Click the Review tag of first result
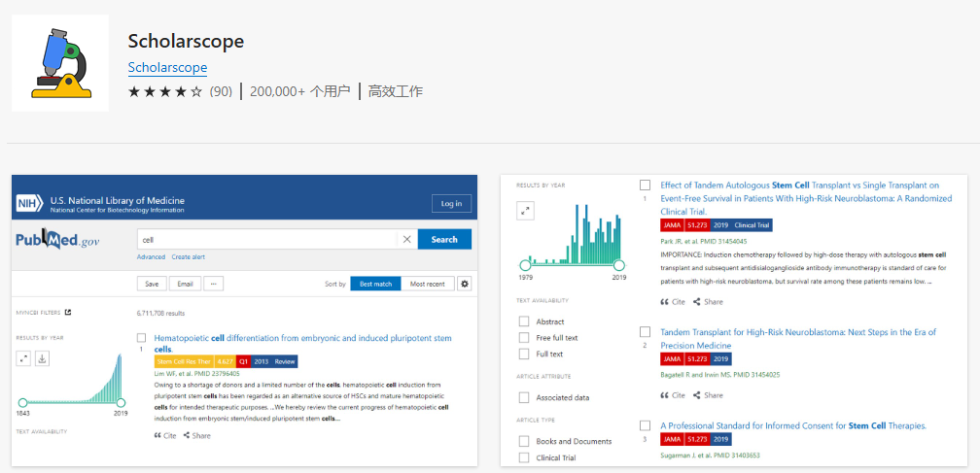The width and height of the screenshot is (980, 473). [x=284, y=361]
